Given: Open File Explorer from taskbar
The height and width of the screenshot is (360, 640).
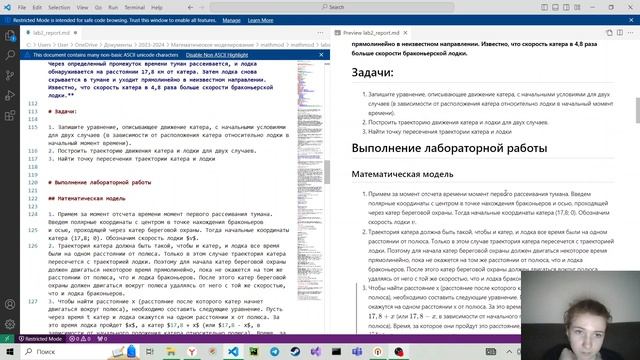Looking at the screenshot, I should pos(171,351).
